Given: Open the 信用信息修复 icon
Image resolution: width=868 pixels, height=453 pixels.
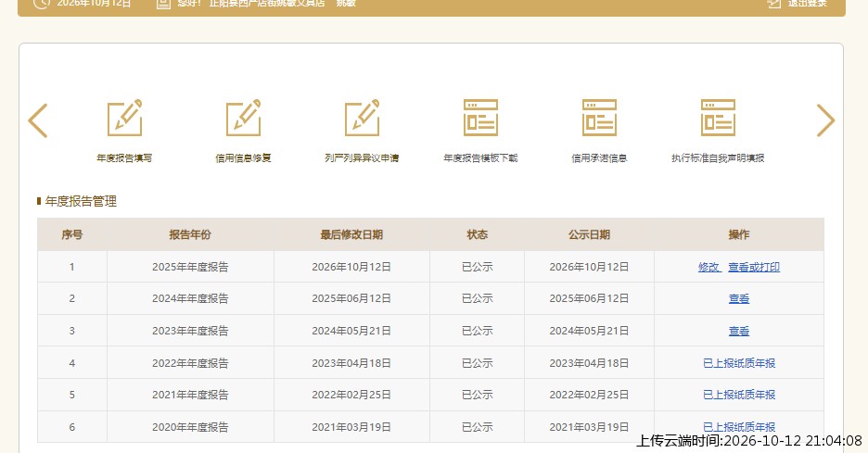Looking at the screenshot, I should click(x=243, y=118).
